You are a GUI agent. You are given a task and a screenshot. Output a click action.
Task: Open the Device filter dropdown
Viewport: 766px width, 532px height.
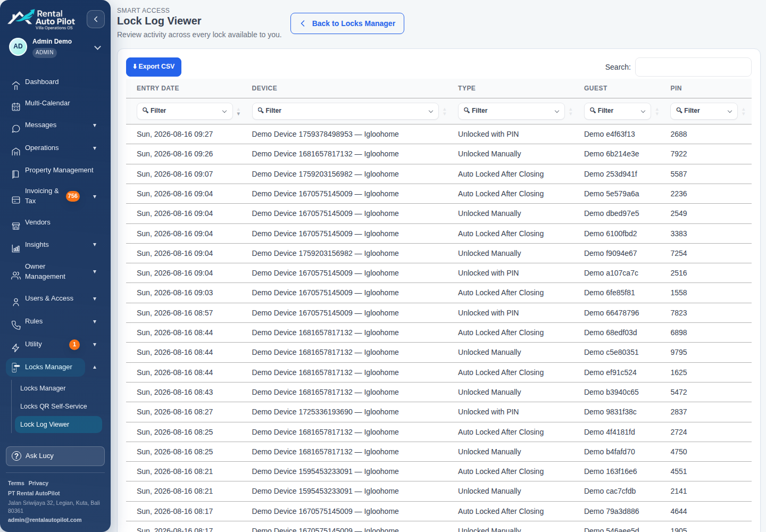coord(345,111)
